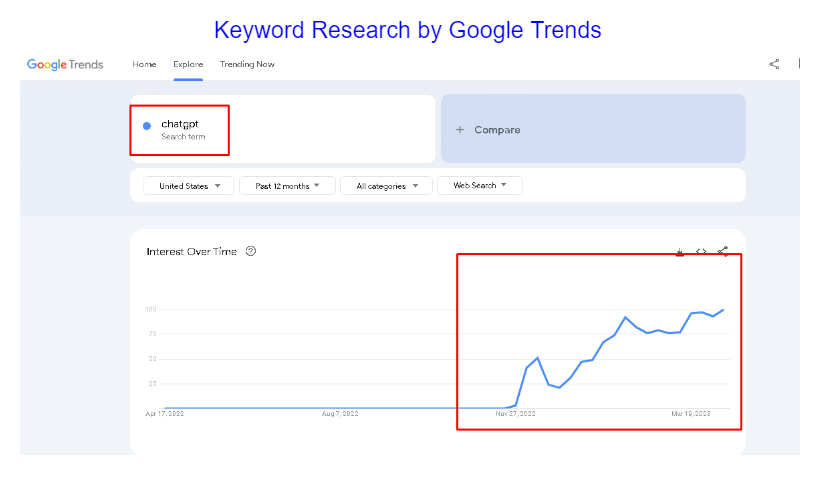The image size is (830, 482).
Task: Expand the Past 12 months time range
Action: pyautogui.click(x=287, y=186)
